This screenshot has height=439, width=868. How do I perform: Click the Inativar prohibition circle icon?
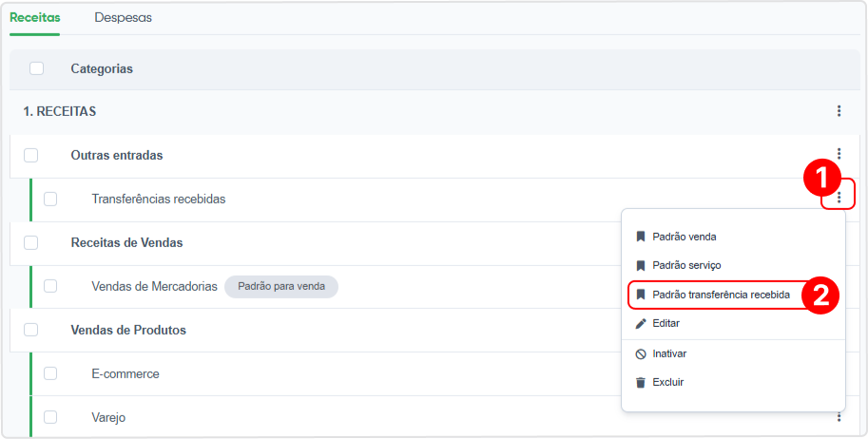pos(641,353)
